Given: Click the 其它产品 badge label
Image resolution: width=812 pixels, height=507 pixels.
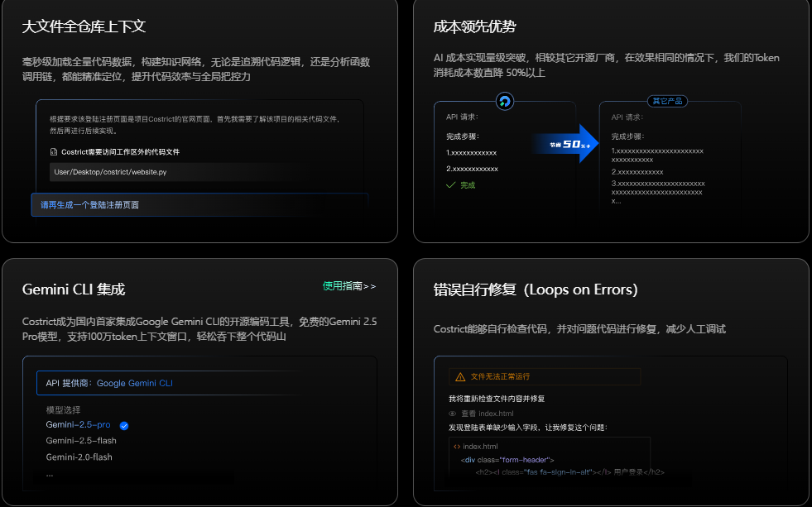Looking at the screenshot, I should tap(667, 102).
